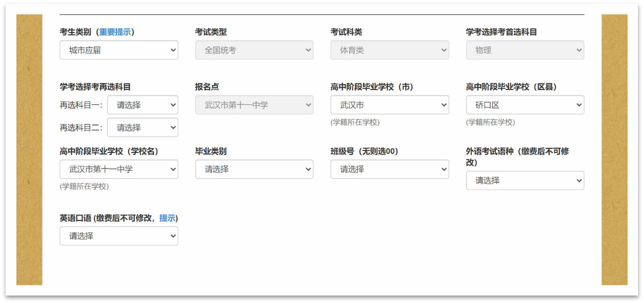Open the 区县 dropdown showing 硚口区
644x303 pixels.
click(x=525, y=105)
